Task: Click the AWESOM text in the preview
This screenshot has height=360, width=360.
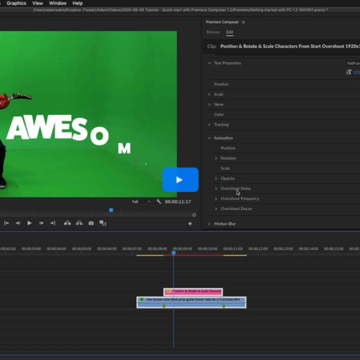Action: [69, 134]
